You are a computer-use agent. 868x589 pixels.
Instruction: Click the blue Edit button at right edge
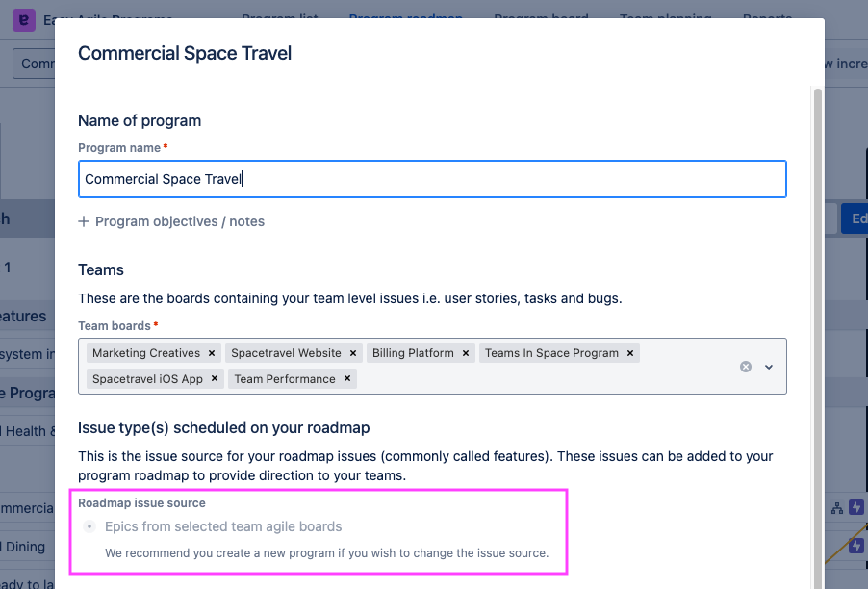[x=855, y=218]
